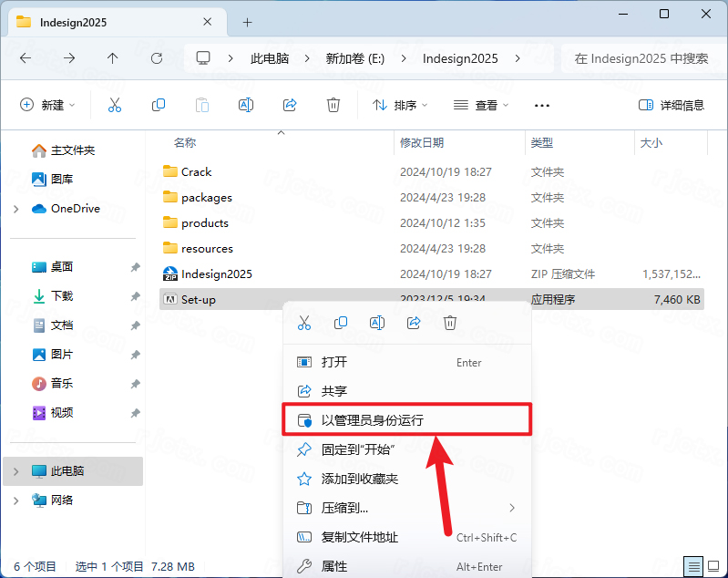Toggle the details pane
Screen dimensions: 728x578
(x=672, y=105)
